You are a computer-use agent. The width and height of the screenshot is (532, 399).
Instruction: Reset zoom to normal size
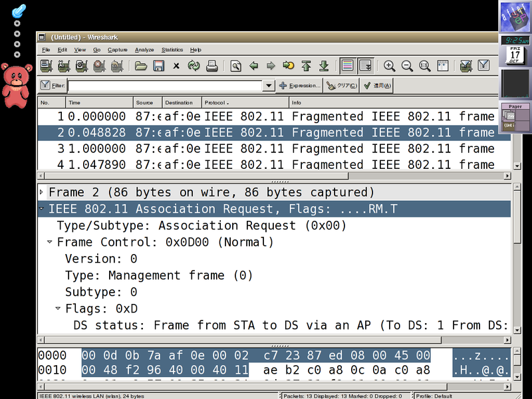click(x=424, y=65)
